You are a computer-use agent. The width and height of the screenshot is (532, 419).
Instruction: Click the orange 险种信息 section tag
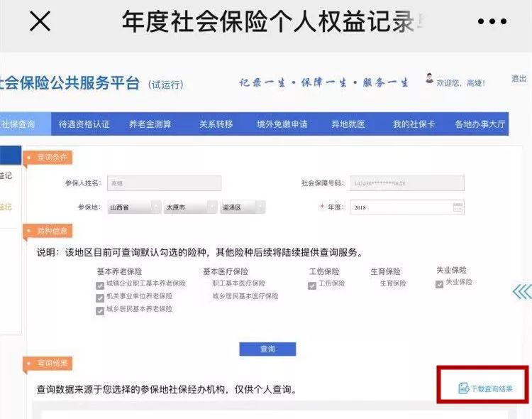click(49, 230)
